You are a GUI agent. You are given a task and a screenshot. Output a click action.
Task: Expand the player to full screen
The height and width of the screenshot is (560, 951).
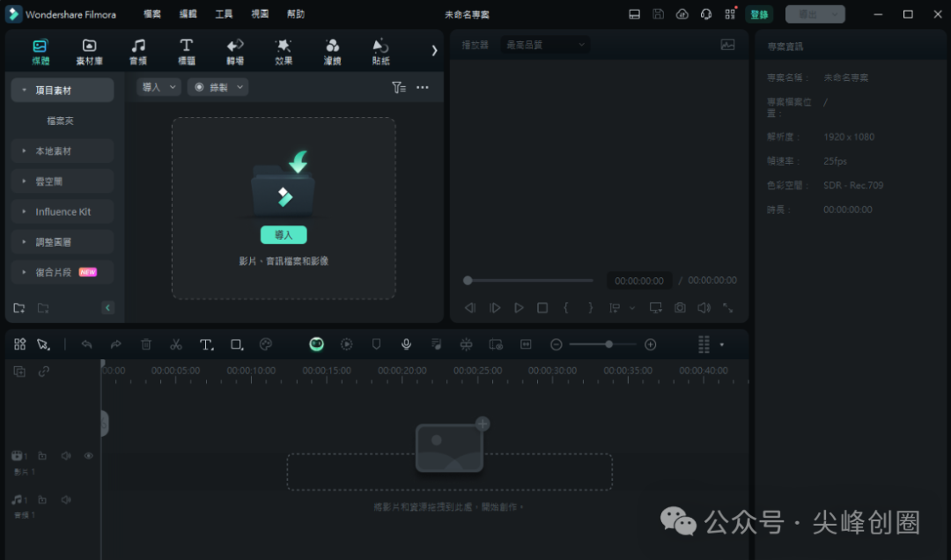pos(728,308)
